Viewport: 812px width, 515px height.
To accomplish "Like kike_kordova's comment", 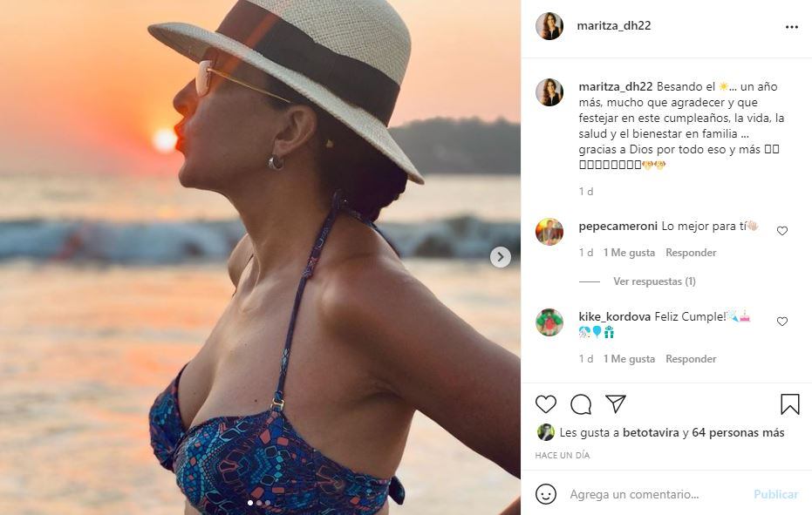I will (782, 322).
